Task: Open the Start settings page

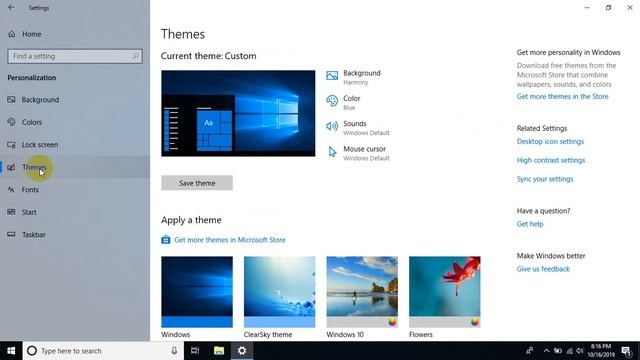Action: [22, 212]
